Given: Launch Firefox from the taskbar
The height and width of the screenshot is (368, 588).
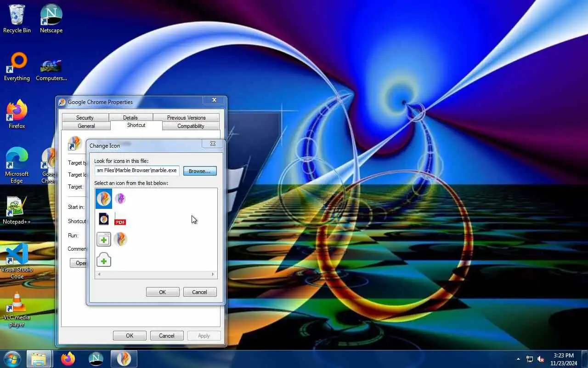Looking at the screenshot, I should click(x=68, y=359).
